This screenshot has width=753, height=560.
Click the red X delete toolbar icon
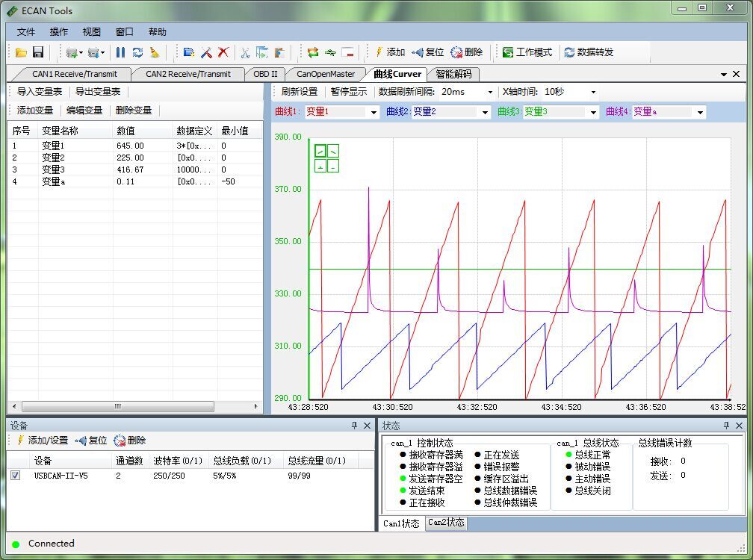coord(223,52)
